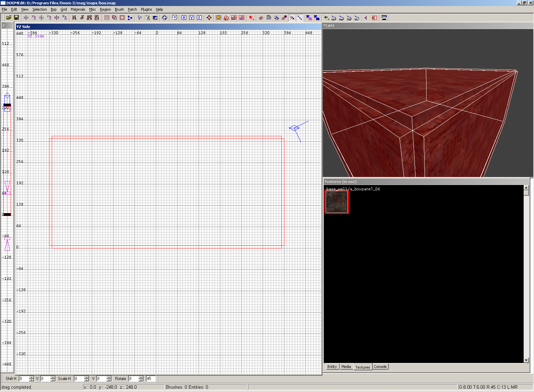
Task: Increase the Shift H spinner value
Action: point(31,377)
